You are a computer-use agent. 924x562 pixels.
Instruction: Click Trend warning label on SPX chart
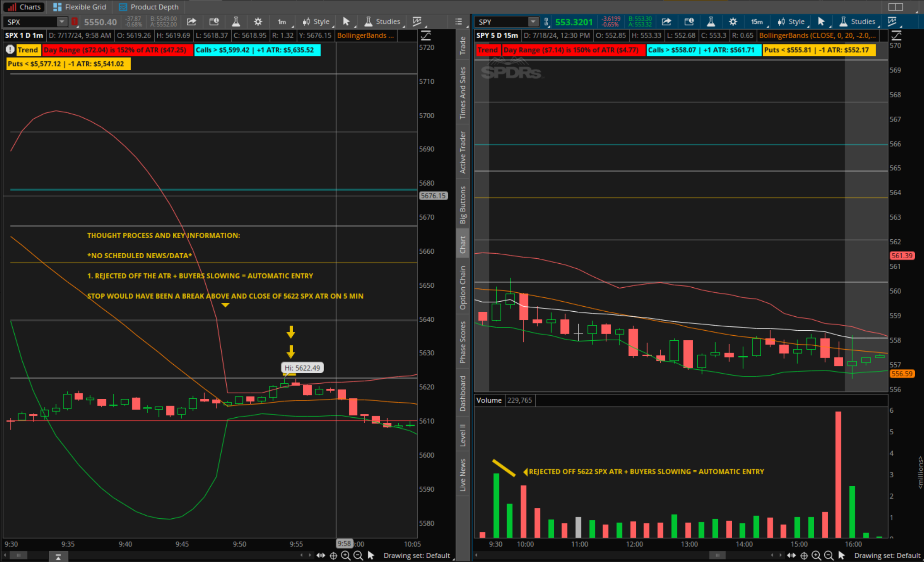pyautogui.click(x=28, y=50)
